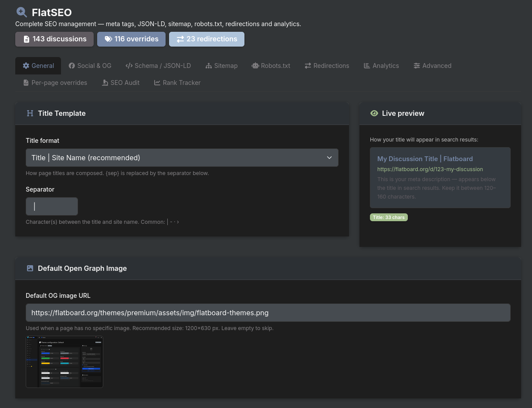Click the default OG image thumbnail

64,362
